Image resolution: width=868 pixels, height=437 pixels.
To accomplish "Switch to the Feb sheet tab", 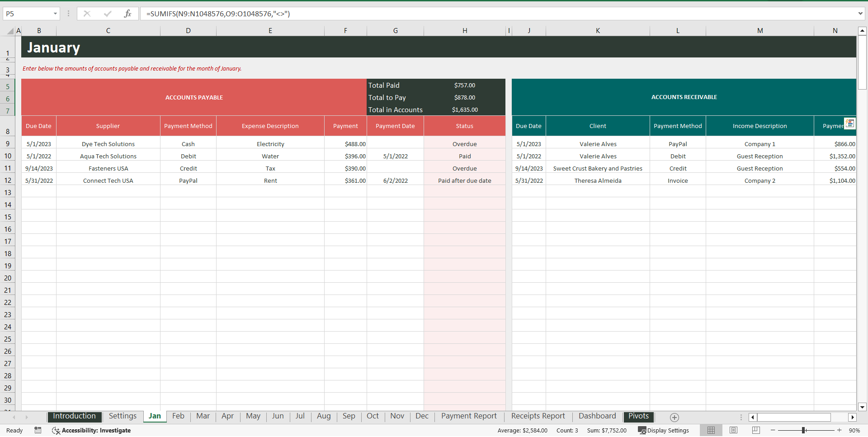I will click(x=178, y=416).
